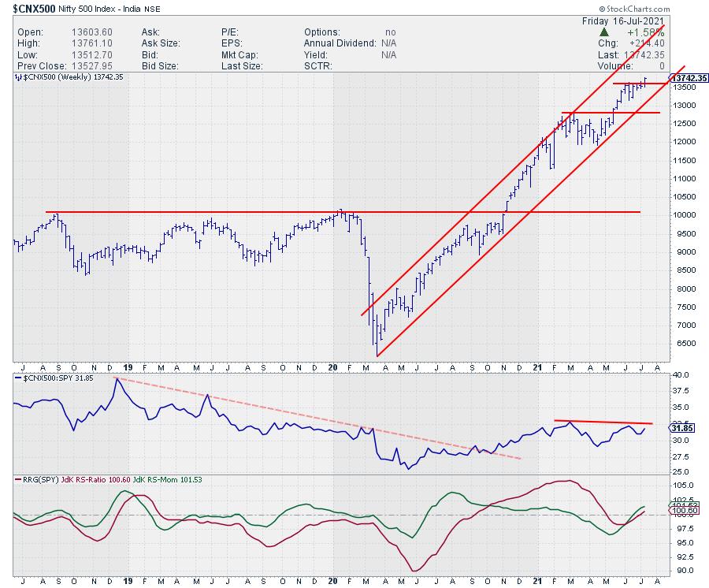Click the bar-chart icon beside $CNX500 (Weekly)

coord(18,78)
